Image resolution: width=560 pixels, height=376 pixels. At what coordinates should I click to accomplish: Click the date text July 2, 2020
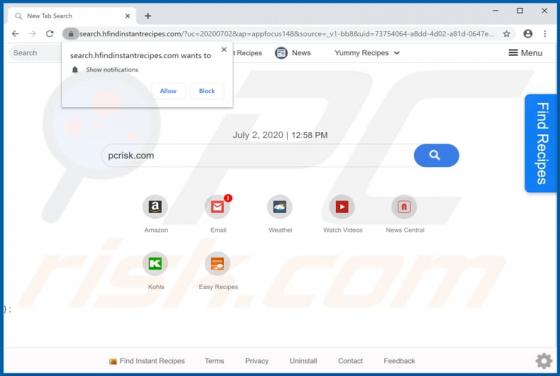coord(258,135)
